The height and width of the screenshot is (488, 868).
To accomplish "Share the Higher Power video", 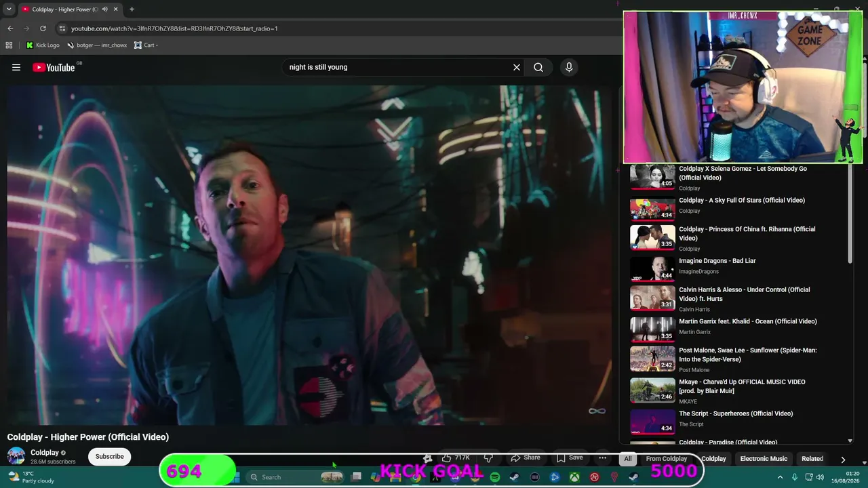I will point(526,457).
